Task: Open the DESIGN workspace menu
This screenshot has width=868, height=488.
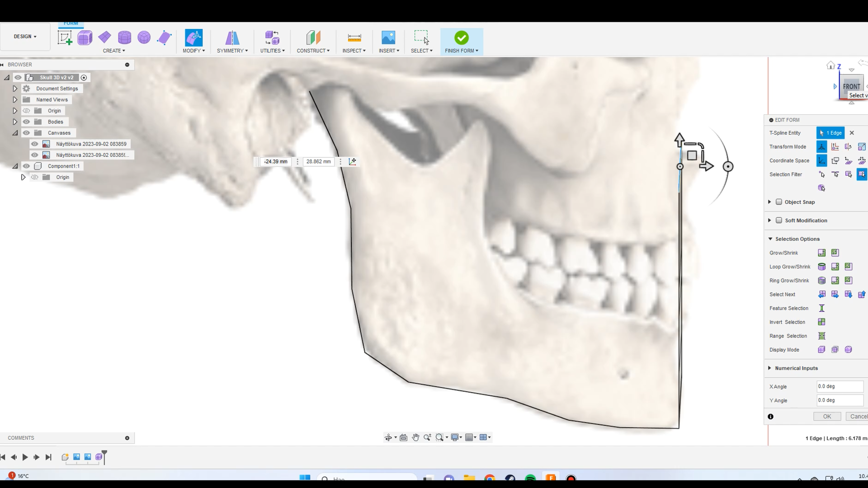Action: [x=25, y=37]
